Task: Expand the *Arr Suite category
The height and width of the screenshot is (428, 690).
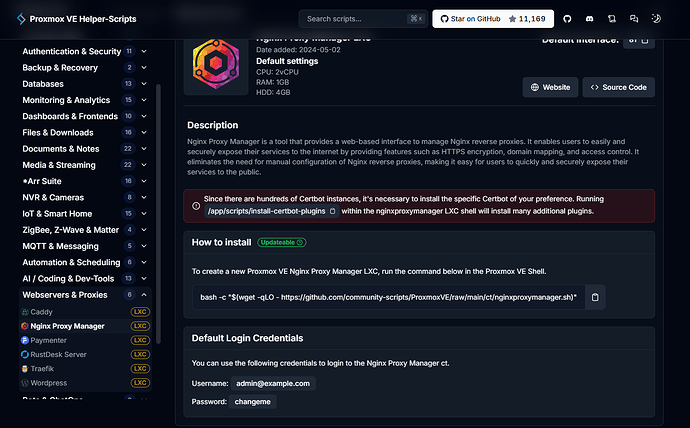Action: (84, 181)
